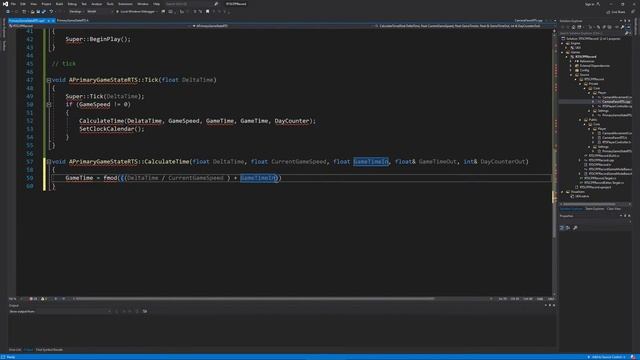Collapse the Tick function at line 47
The width and height of the screenshot is (640, 360).
(x=49, y=80)
